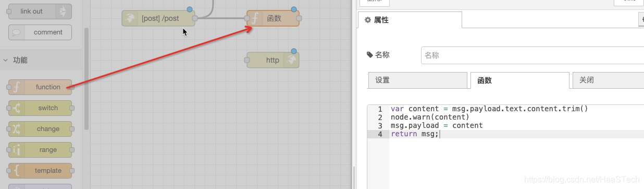Click the 函数 function node on canvas
Viewport: 644px width, 189px height.
273,18
